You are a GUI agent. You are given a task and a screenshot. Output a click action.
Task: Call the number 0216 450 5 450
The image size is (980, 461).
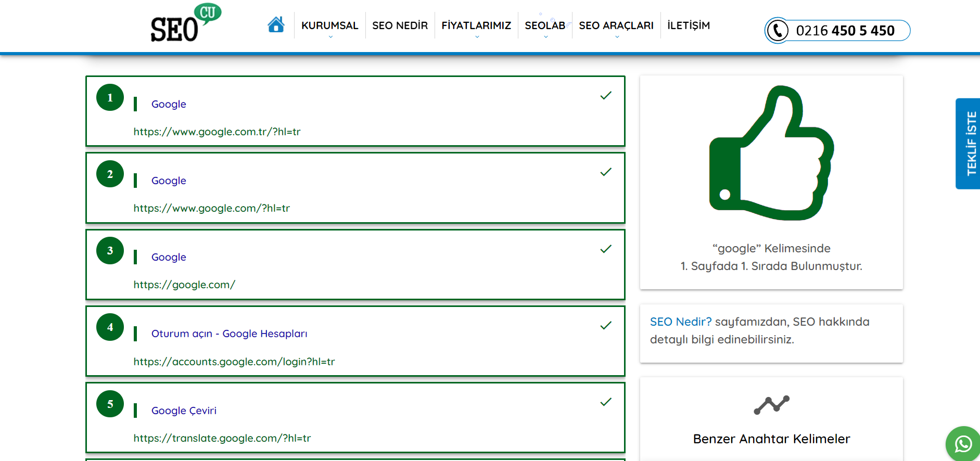click(845, 31)
